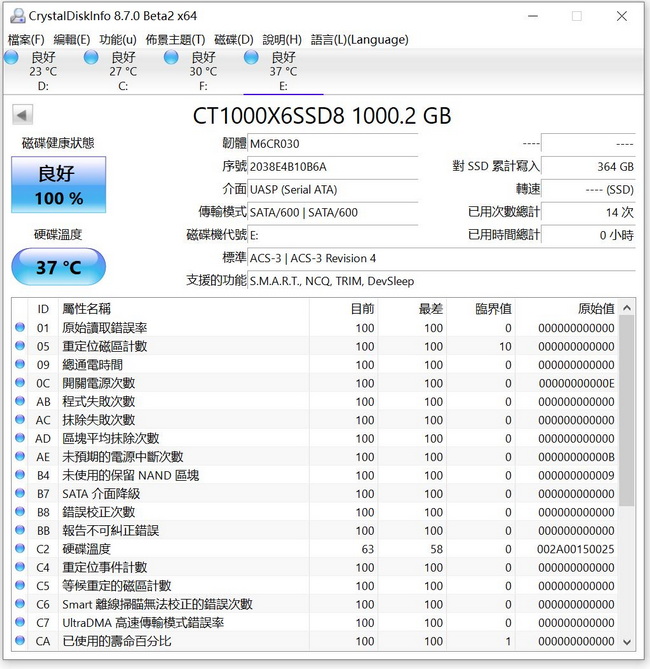The height and width of the screenshot is (669, 650).
Task: Select drive D: status orb at 23 °C
Action: click(12, 57)
